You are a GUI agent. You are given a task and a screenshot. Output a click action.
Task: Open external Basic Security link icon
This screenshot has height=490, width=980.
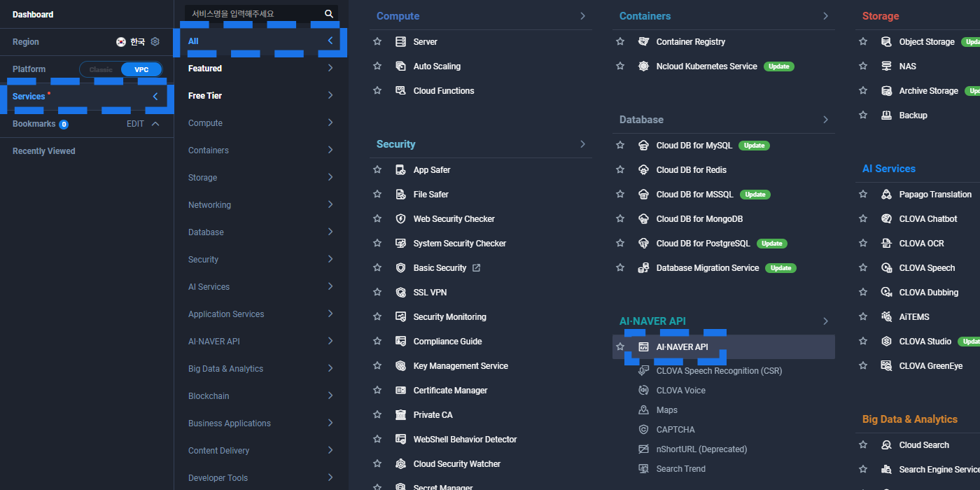[477, 268]
